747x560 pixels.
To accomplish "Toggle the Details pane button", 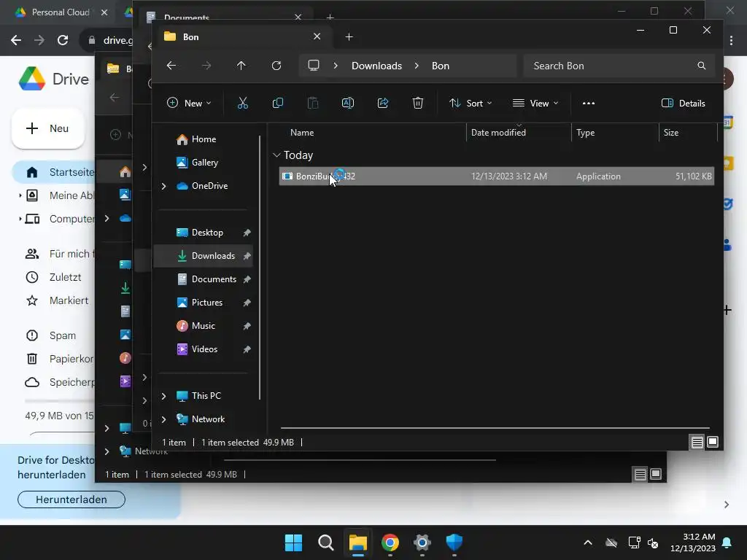I will click(x=683, y=104).
